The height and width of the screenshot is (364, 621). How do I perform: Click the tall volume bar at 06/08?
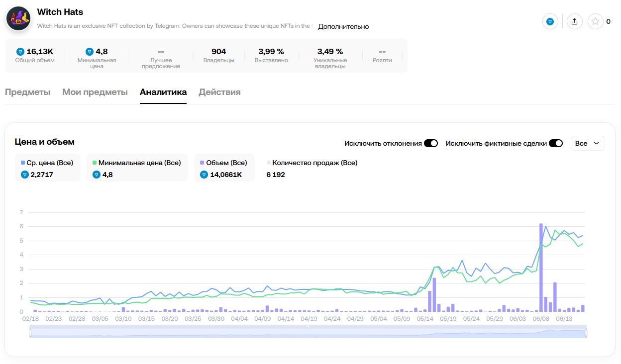541,269
